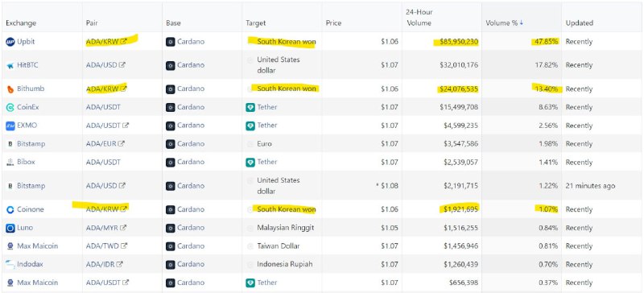Viewport: 644px width, 293px height.
Task: Open external link icon beside ADA/EUR pair
Action: [122, 144]
